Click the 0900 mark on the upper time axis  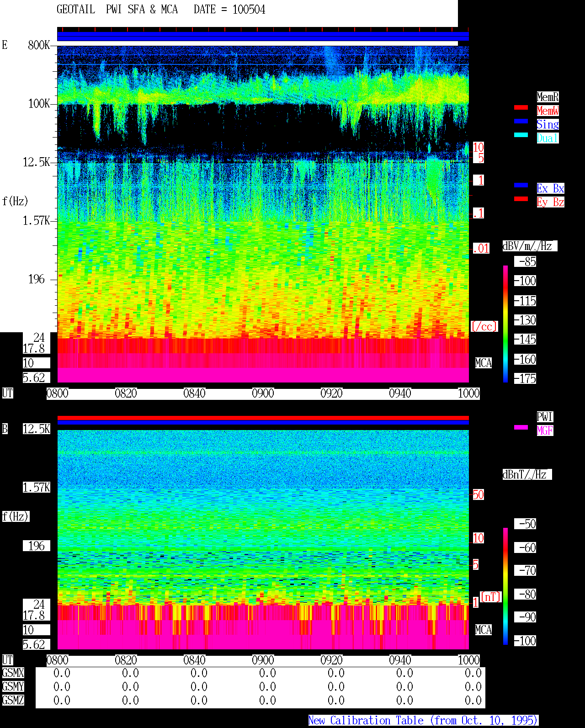(x=263, y=393)
